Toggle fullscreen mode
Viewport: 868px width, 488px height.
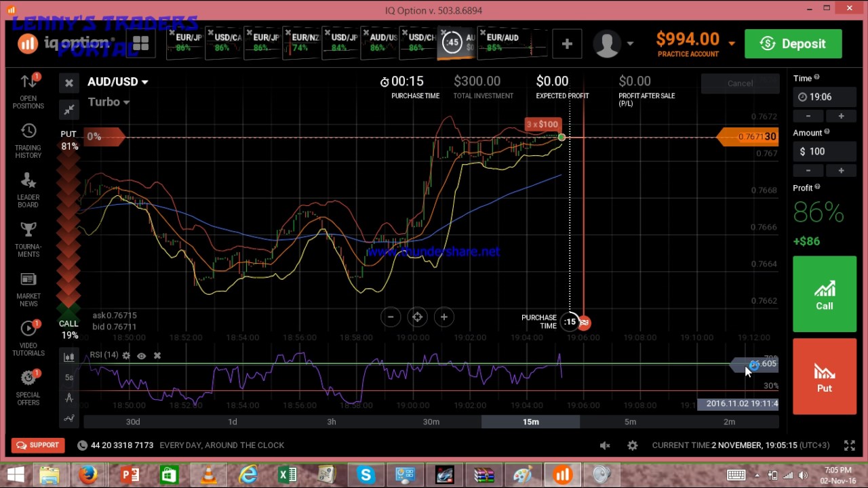pos(849,445)
